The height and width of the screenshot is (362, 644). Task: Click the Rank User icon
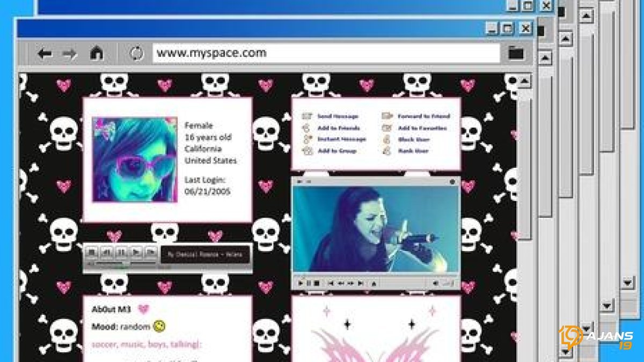pos(387,151)
